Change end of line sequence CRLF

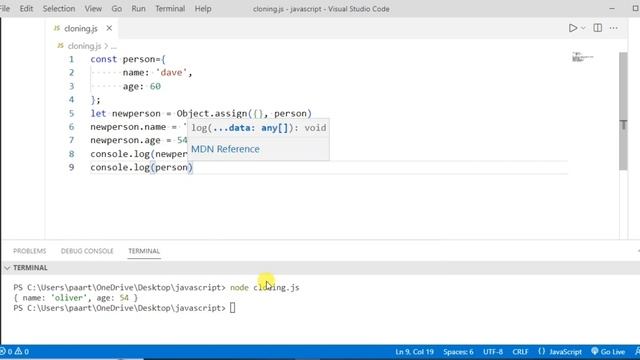pyautogui.click(x=520, y=351)
